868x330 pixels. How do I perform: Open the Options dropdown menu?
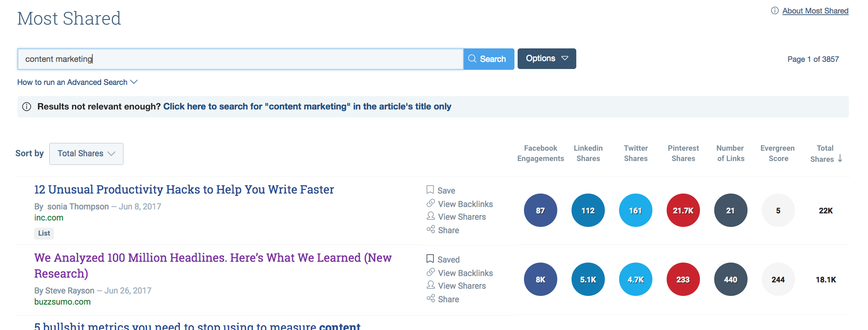pyautogui.click(x=546, y=59)
